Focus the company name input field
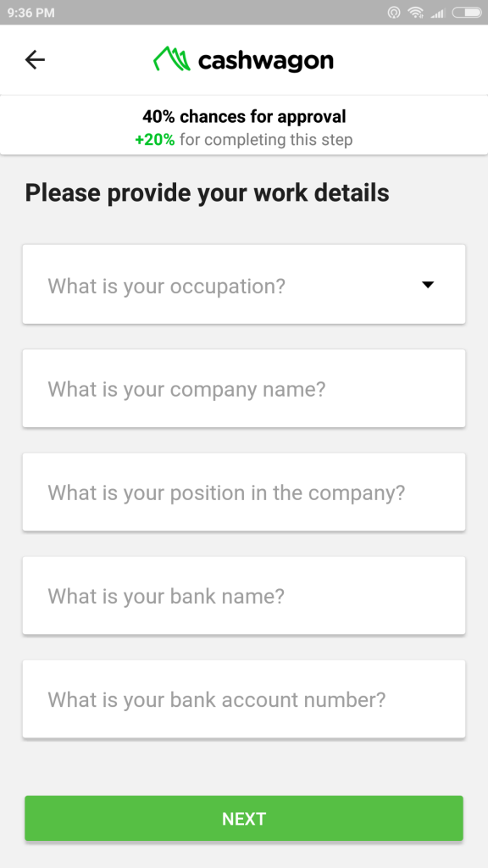The width and height of the screenshot is (488, 868). 244,388
